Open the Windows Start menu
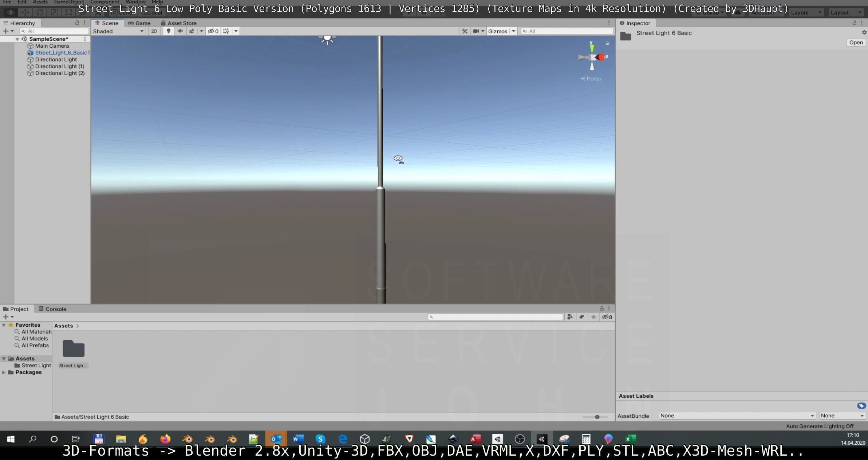The height and width of the screenshot is (460, 868). pos(11,439)
